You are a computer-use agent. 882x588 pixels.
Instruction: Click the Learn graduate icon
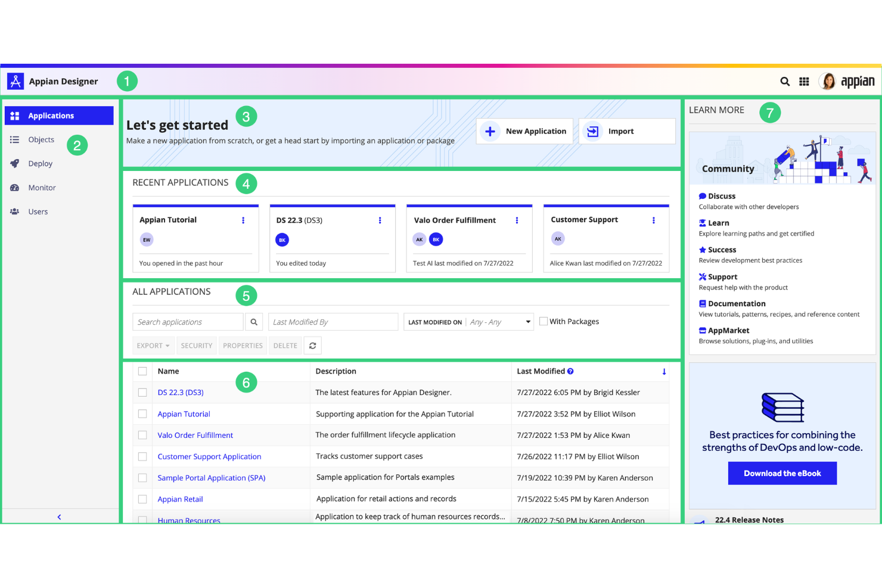[x=703, y=223]
